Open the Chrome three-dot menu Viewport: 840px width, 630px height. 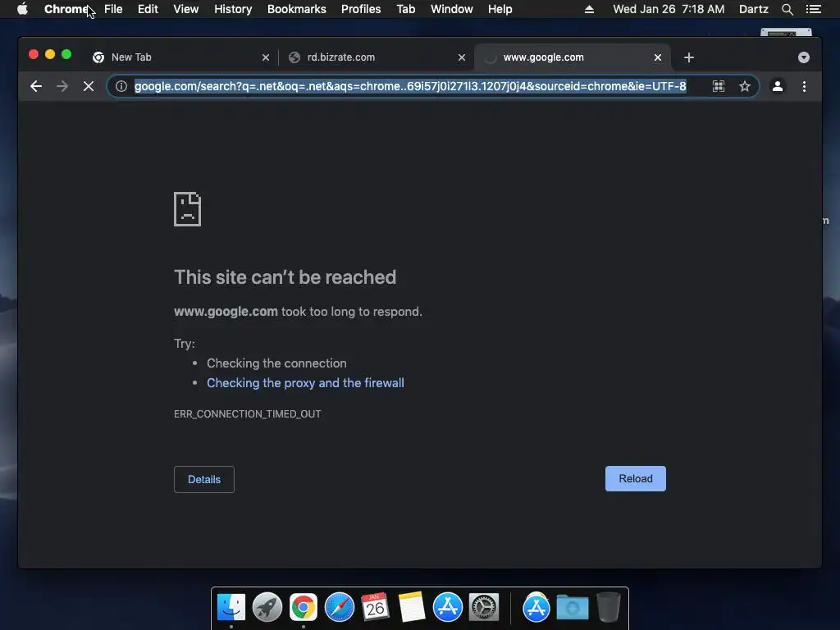pos(804,86)
